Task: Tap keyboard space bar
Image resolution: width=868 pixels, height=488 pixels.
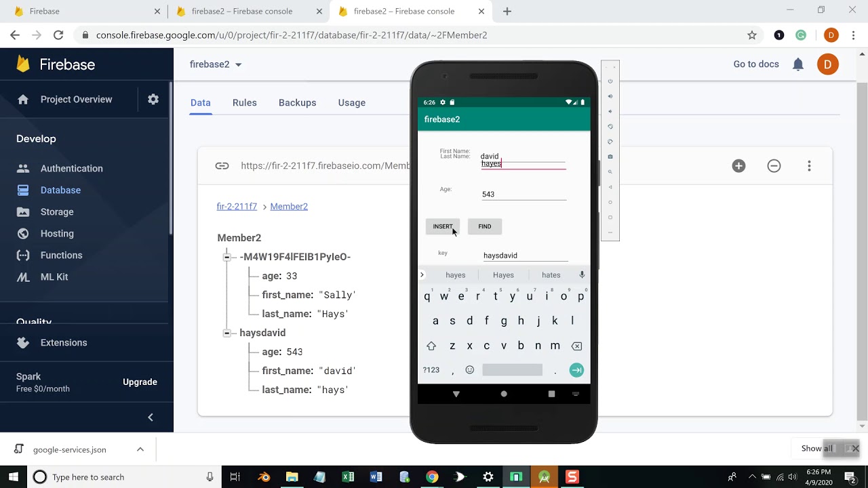Action: (x=512, y=370)
